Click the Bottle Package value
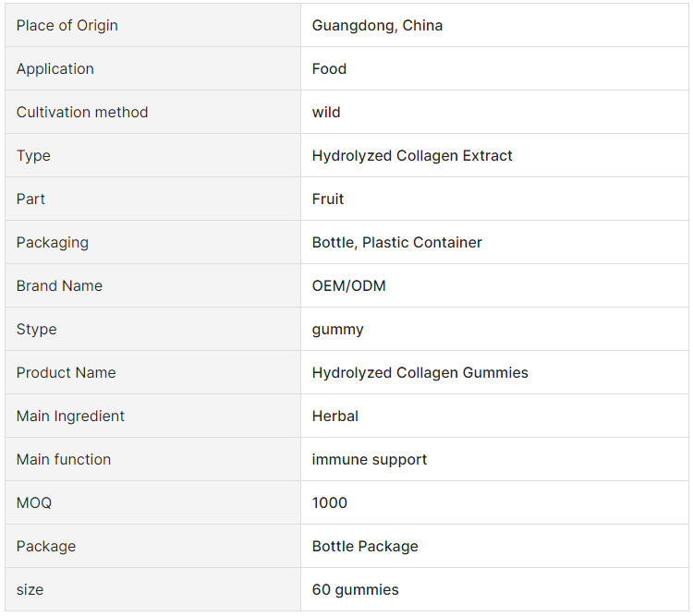 click(365, 547)
